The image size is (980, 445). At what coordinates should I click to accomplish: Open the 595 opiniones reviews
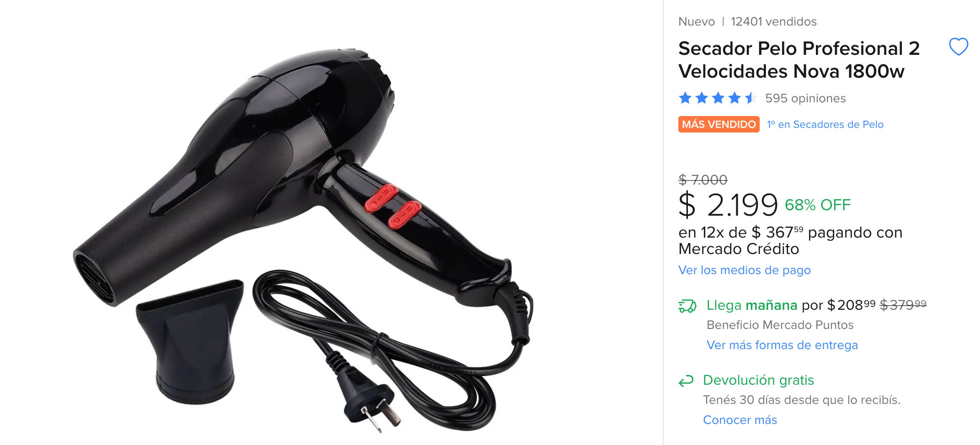pos(805,98)
